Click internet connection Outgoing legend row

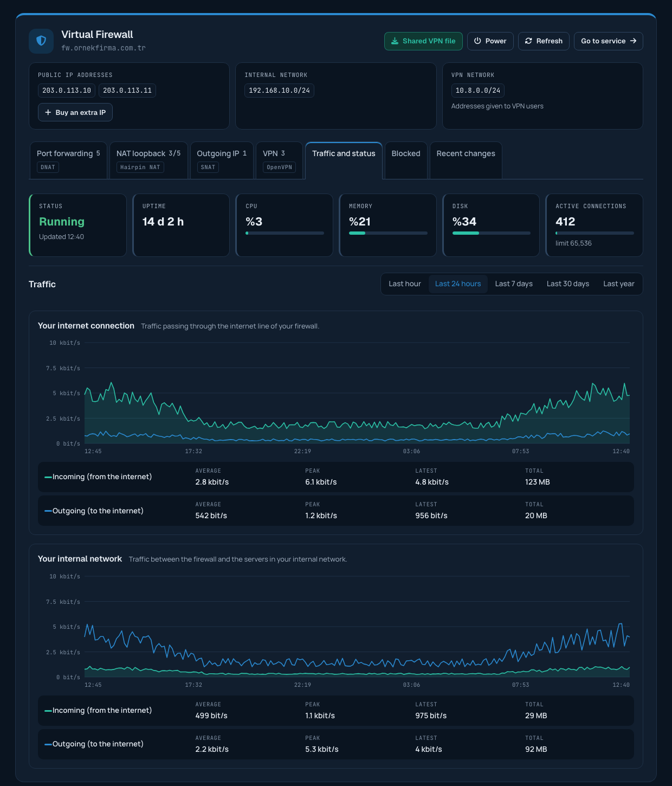[x=336, y=511]
